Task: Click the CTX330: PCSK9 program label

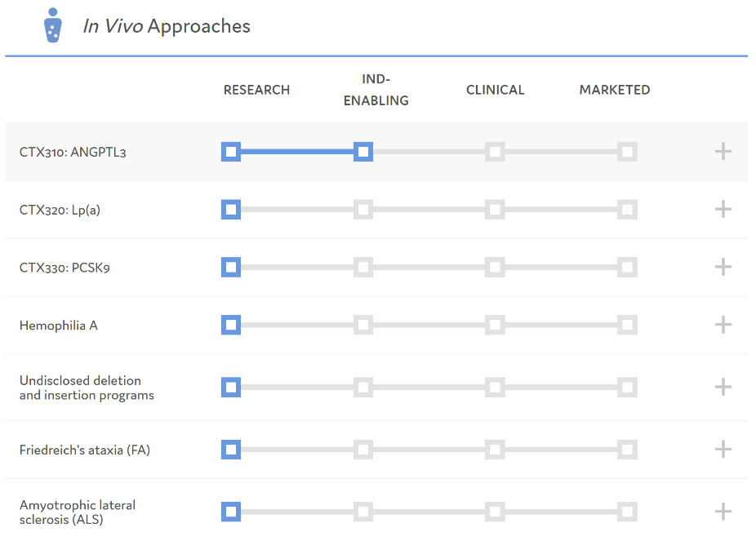Action: tap(64, 268)
